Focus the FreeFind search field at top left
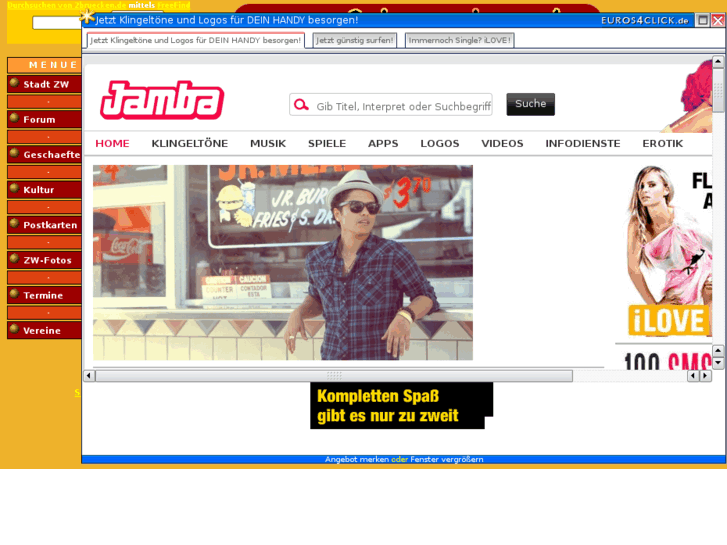The image size is (727, 545). 57,22
